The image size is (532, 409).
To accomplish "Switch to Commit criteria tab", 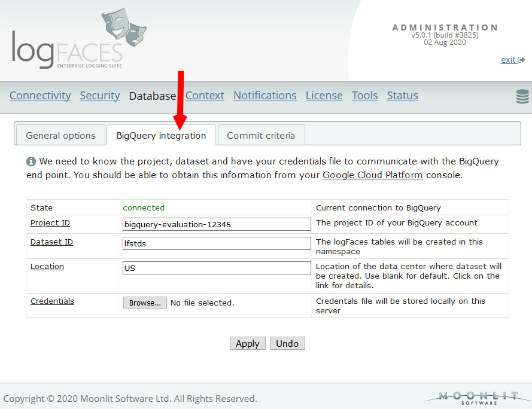I will pyautogui.click(x=261, y=135).
